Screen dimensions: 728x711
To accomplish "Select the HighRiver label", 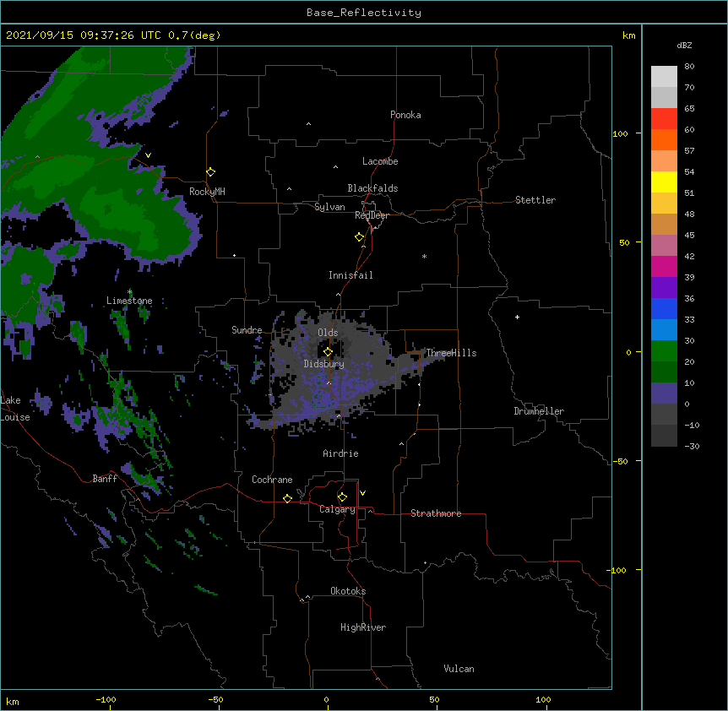I will pos(363,627).
